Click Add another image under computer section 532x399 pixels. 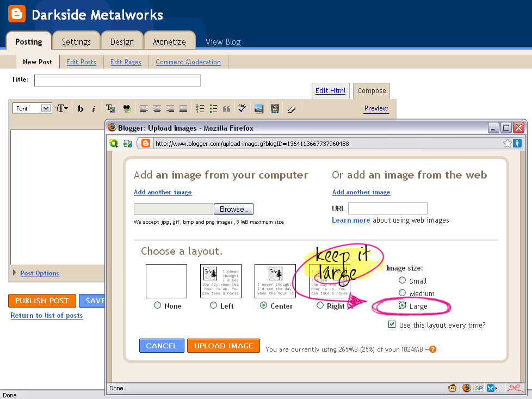click(x=163, y=192)
